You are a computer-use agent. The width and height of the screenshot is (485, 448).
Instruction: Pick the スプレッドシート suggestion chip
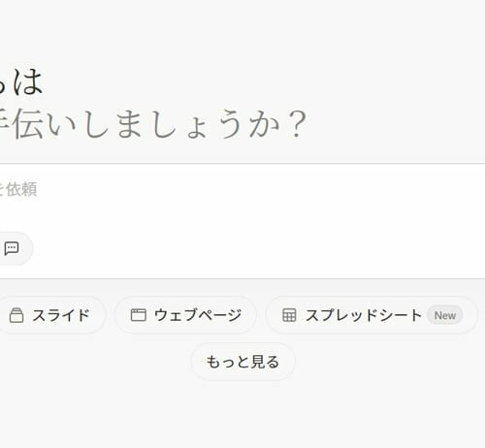click(x=372, y=315)
